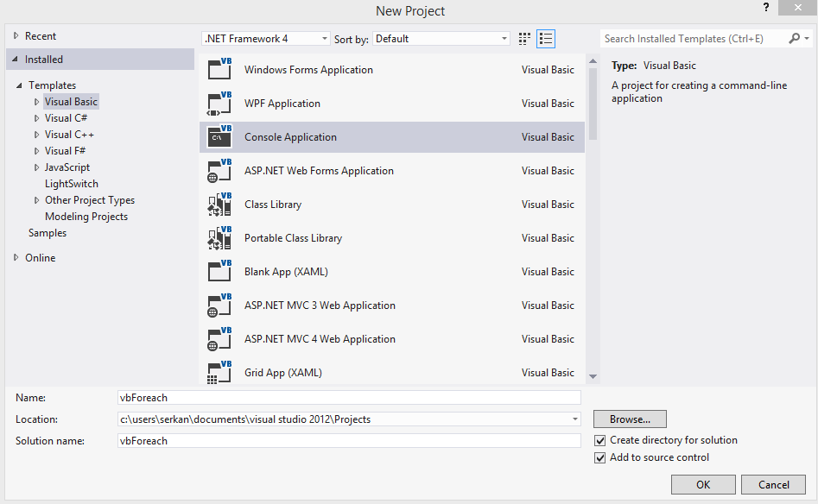Click the search magnifier icon
818x504 pixels.
coord(794,39)
